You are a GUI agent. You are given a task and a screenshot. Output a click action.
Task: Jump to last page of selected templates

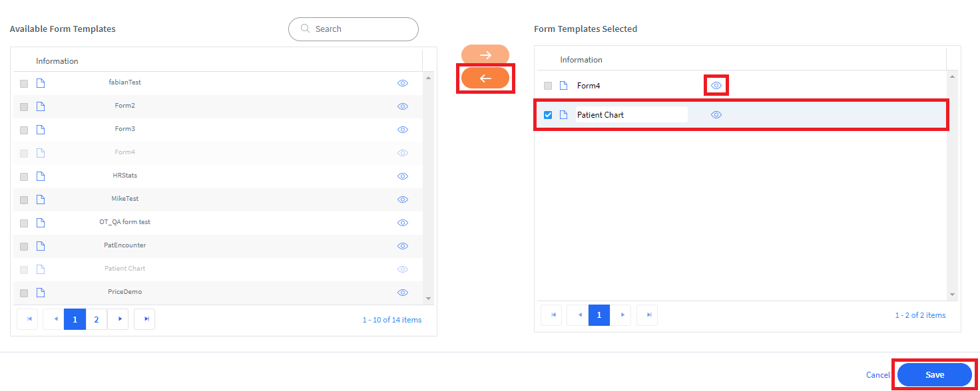[x=647, y=315]
